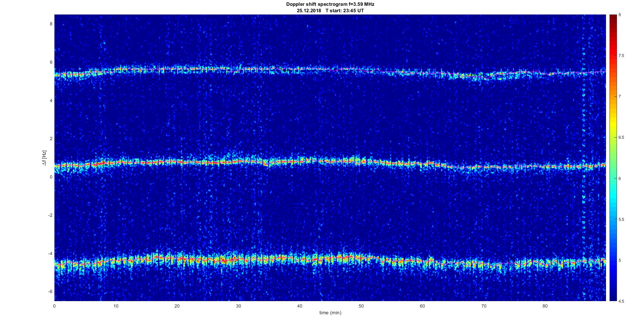Screen dimensions: 644x323
Task: Click the y-axis tick label '4'
Action: pyautogui.click(x=51, y=100)
